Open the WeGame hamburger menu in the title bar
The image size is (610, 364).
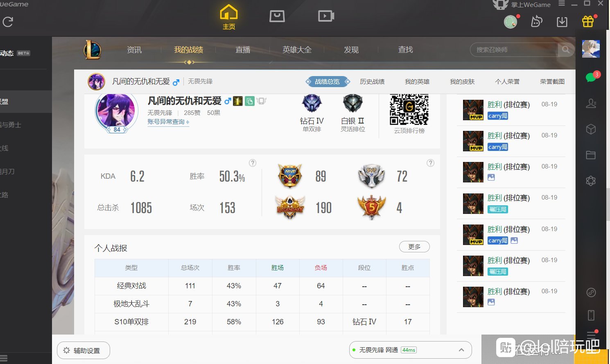pos(562,3)
